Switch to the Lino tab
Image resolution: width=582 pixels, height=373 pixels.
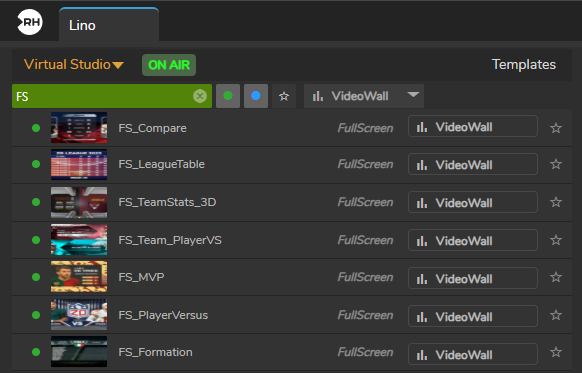pos(109,24)
